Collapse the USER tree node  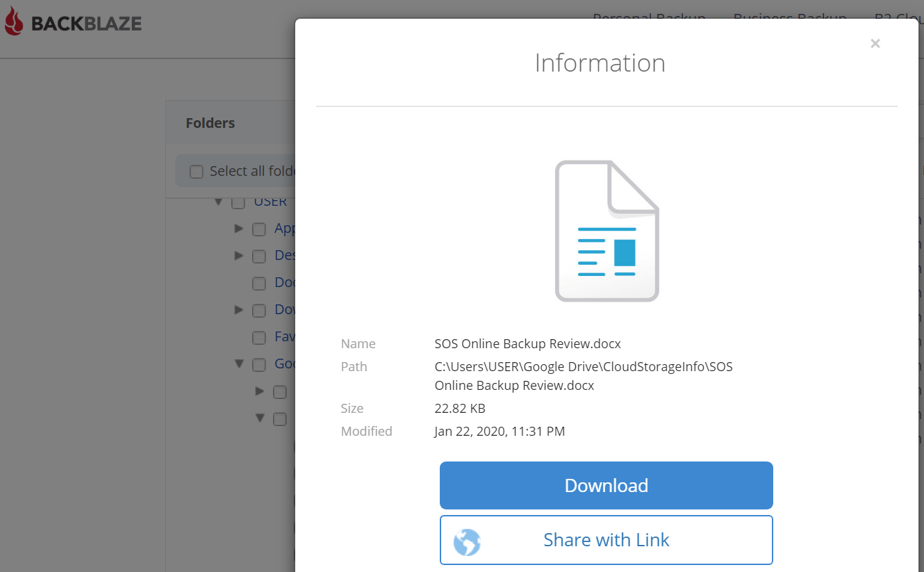pyautogui.click(x=218, y=202)
